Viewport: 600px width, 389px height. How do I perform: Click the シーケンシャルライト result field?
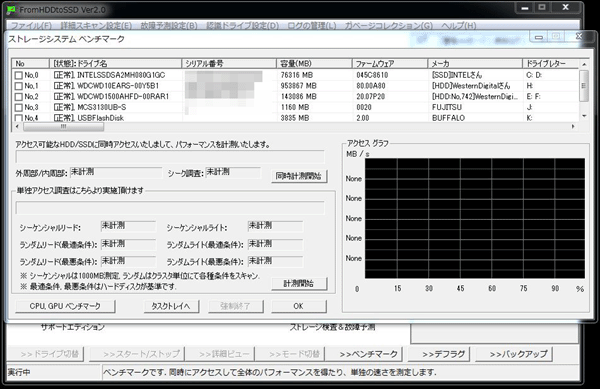coord(275,226)
